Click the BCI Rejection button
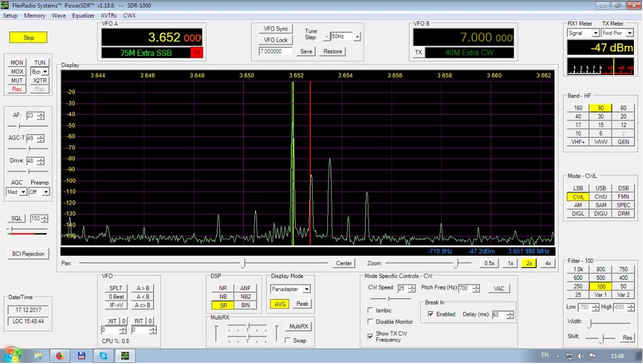Viewport: 643px width, 364px height. tap(28, 254)
